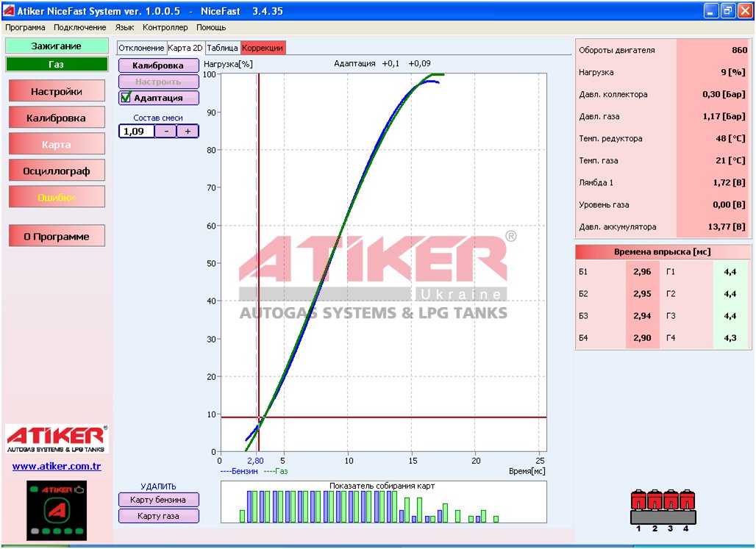Click the Atiker app icon in title bar
This screenshot has height=549, width=756.
pos(9,10)
